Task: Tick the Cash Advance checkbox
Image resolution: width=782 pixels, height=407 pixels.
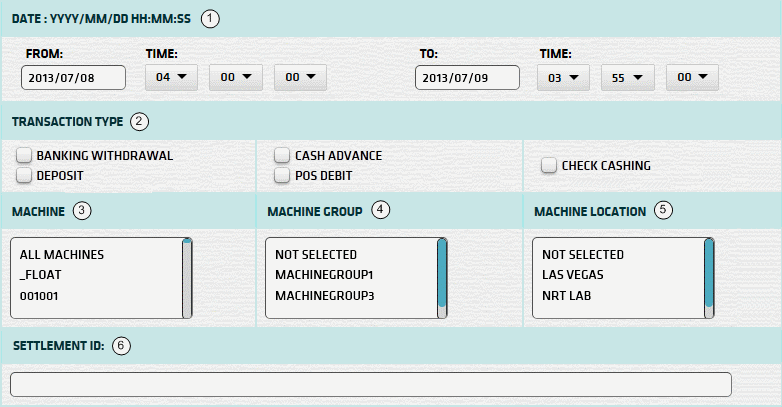Action: [282, 156]
